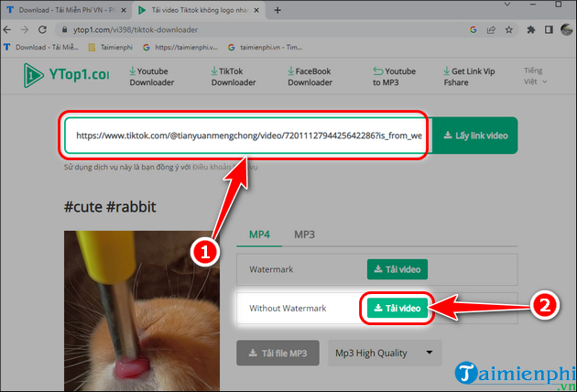Screen dimensions: 577x392
Task: Expand the Tiếng Việt language dropdown
Action: click(x=535, y=76)
